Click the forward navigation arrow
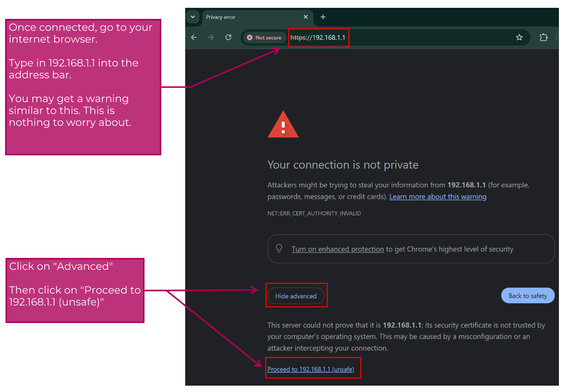Image resolution: width=566 pixels, height=392 pixels. [211, 37]
